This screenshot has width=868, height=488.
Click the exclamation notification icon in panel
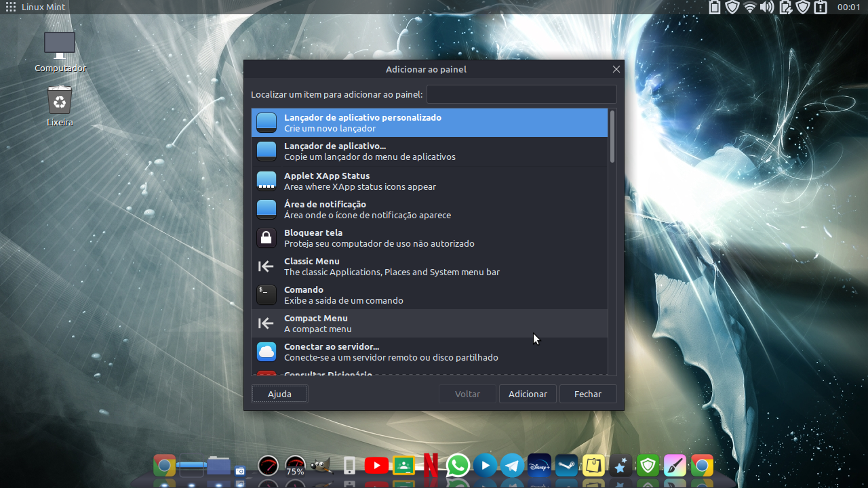pos(821,7)
